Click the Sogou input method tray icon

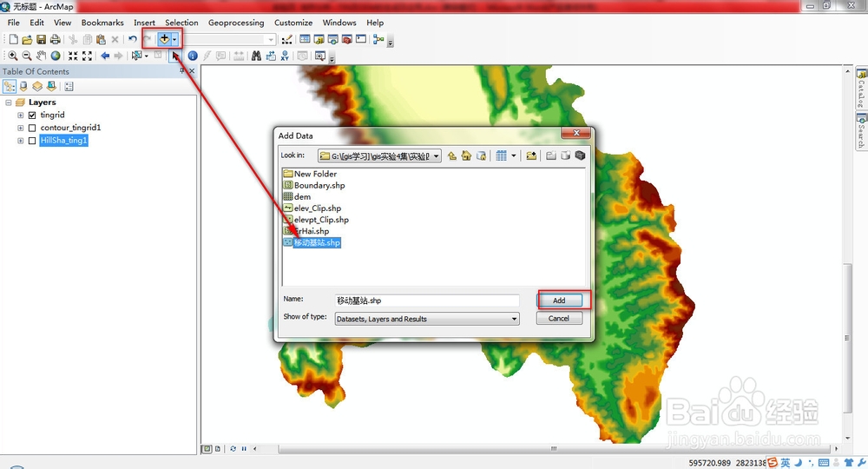click(x=772, y=462)
